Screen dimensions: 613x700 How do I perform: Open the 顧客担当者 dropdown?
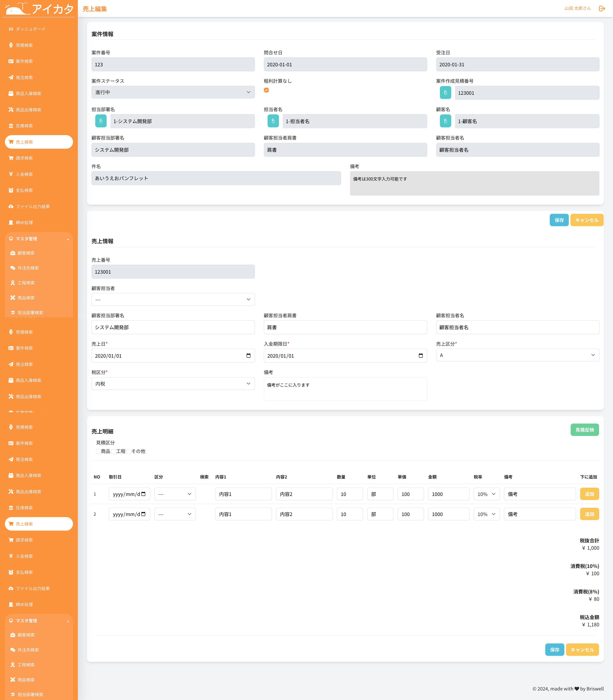(173, 300)
